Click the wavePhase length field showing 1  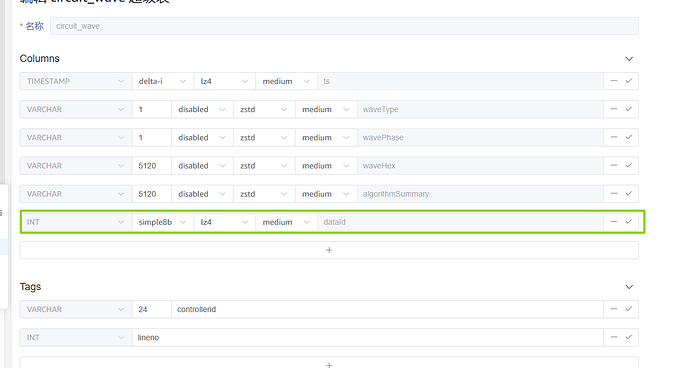(x=151, y=137)
